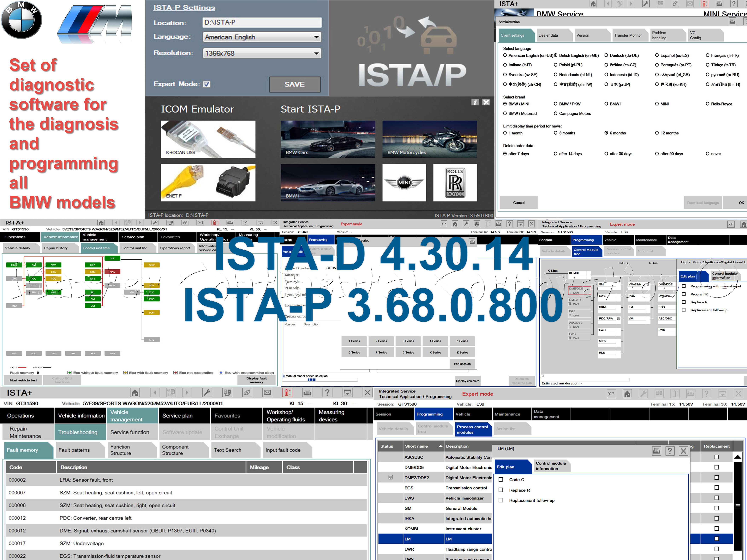Screen dimensions: 747x560
Task: Open Service function in fault memory window
Action: tap(132, 432)
